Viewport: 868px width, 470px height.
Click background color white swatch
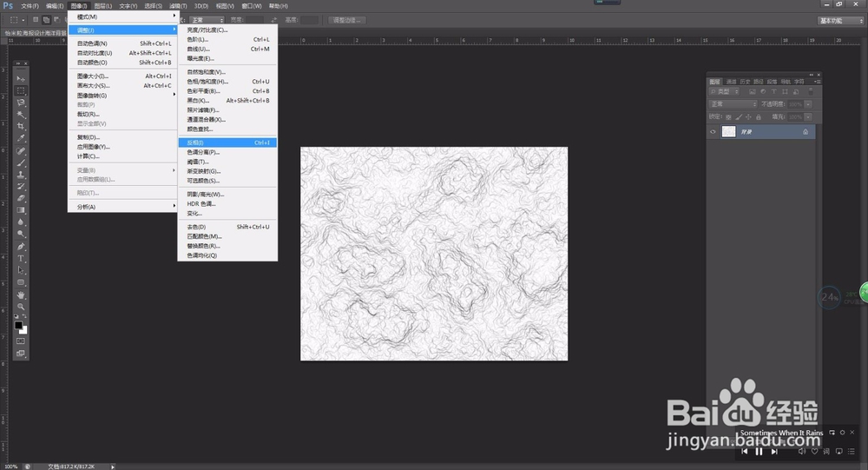pyautogui.click(x=24, y=331)
